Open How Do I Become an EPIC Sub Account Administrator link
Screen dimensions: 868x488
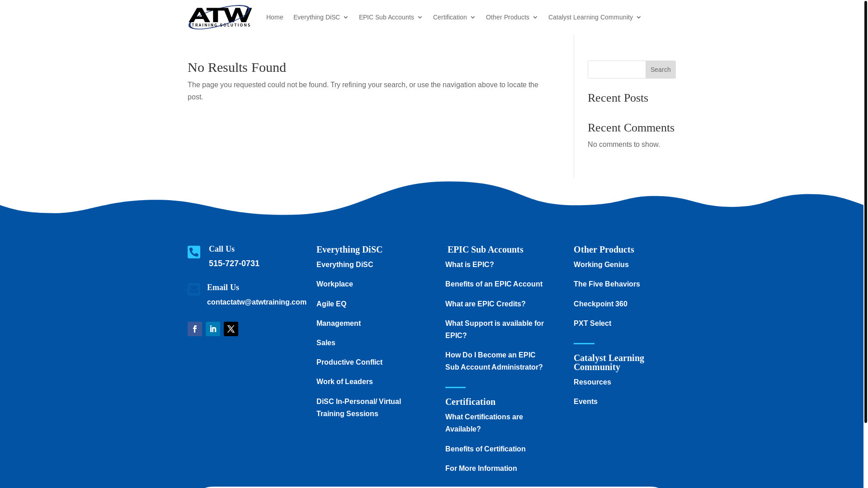pos(494,361)
